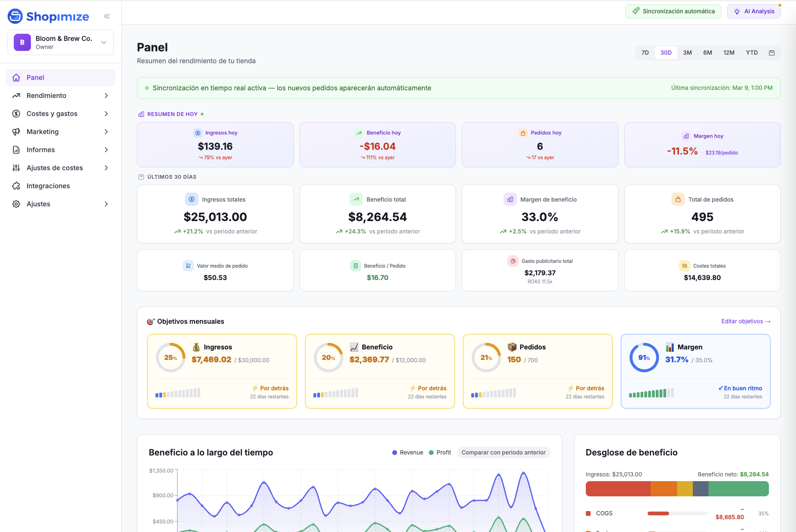This screenshot has height=532, width=796.
Task: Select the 12M time range tab
Action: [729, 53]
